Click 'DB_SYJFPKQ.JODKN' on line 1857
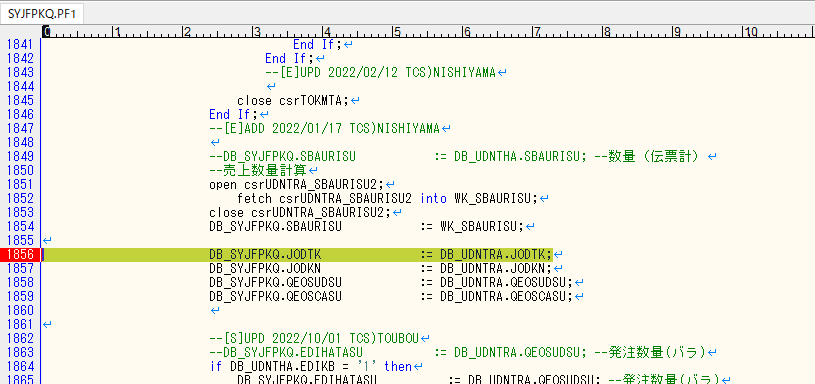This screenshot has height=384, width=815. point(265,269)
